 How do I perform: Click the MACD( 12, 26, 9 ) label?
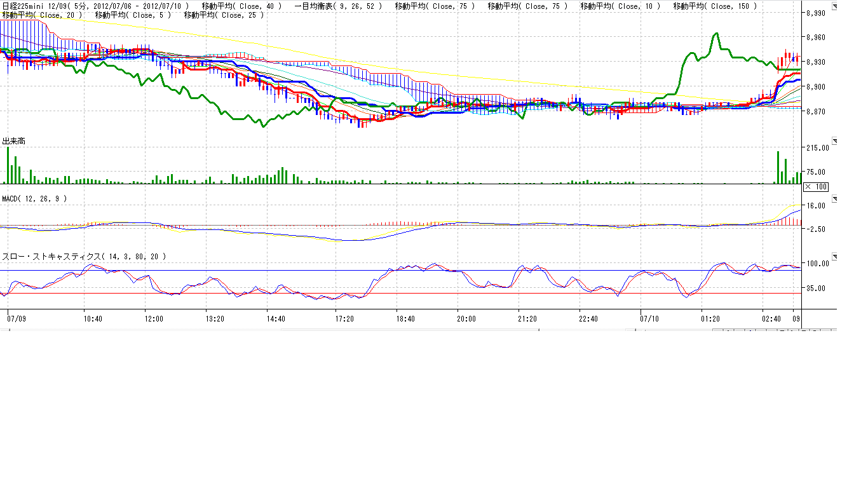[x=34, y=199]
